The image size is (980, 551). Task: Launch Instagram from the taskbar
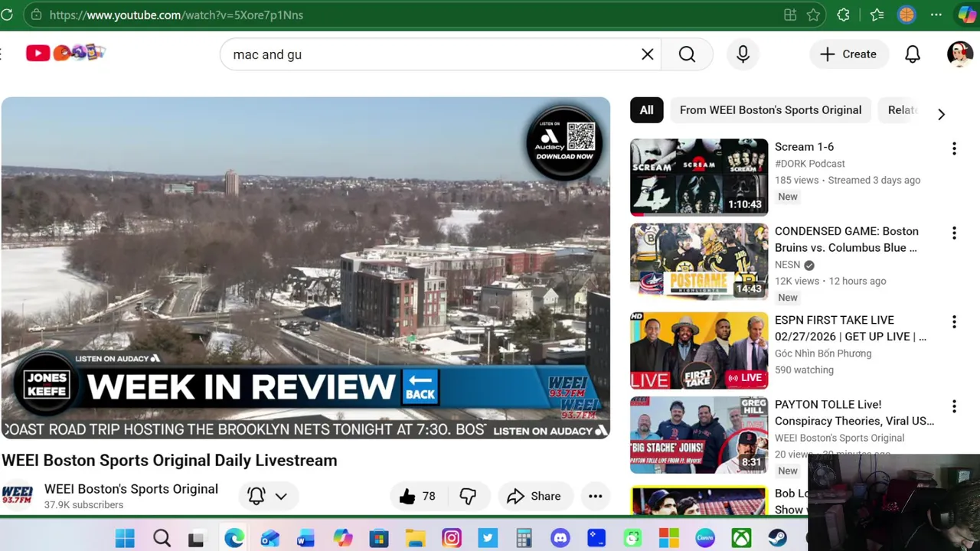452,538
